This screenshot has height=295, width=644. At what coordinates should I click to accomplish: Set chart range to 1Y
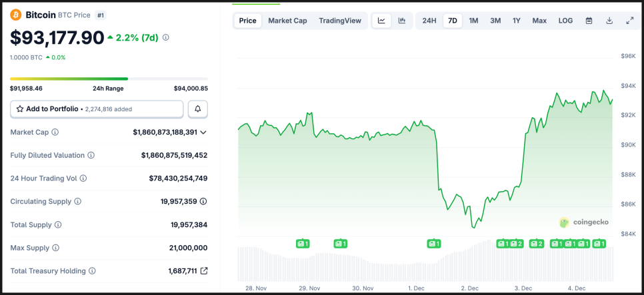[517, 21]
